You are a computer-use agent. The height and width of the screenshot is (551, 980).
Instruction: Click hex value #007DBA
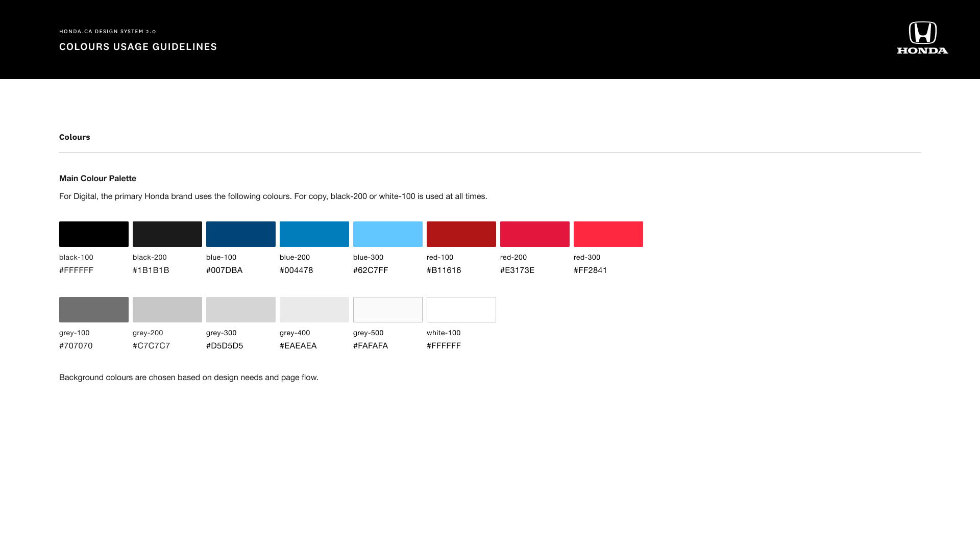click(x=225, y=270)
